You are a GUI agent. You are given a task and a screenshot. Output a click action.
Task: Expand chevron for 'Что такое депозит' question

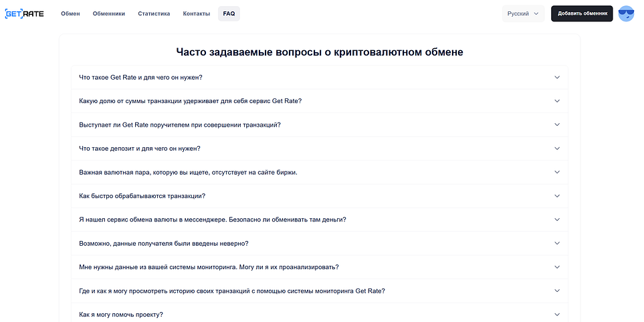[557, 149]
